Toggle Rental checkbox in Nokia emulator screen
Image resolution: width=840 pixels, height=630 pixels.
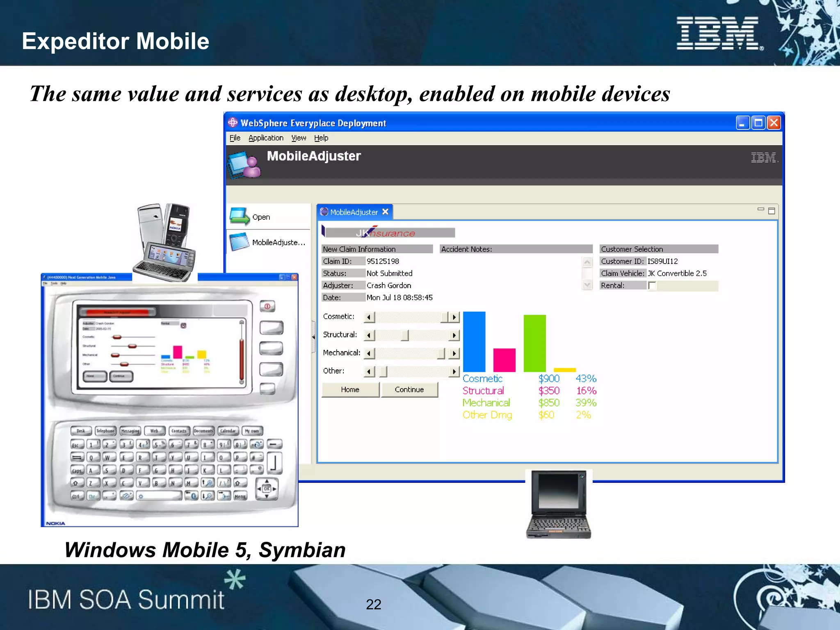point(183,325)
